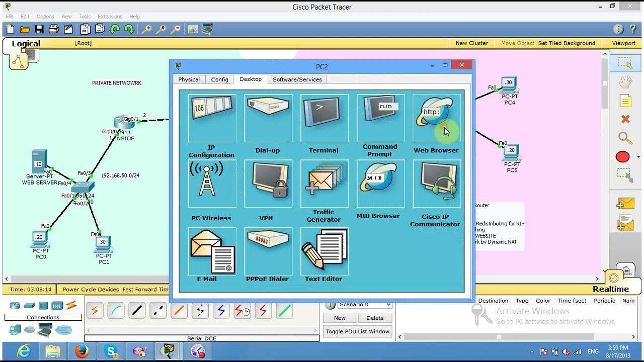Screen dimensions: 644x362
Task: Choose the green octal cable
Action: click(x=285, y=311)
